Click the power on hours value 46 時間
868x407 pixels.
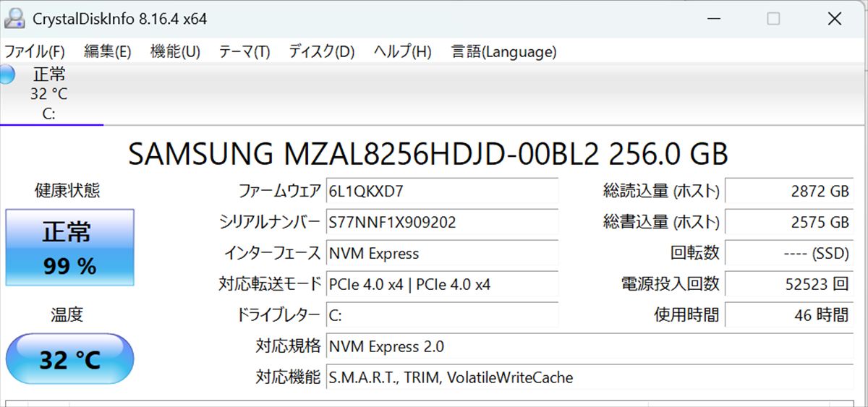point(789,315)
